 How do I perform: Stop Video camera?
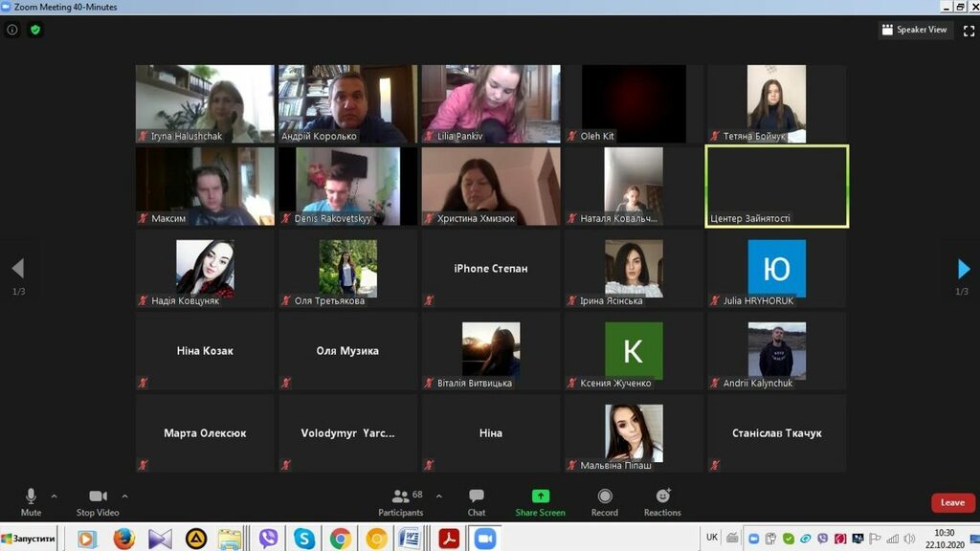[98, 501]
